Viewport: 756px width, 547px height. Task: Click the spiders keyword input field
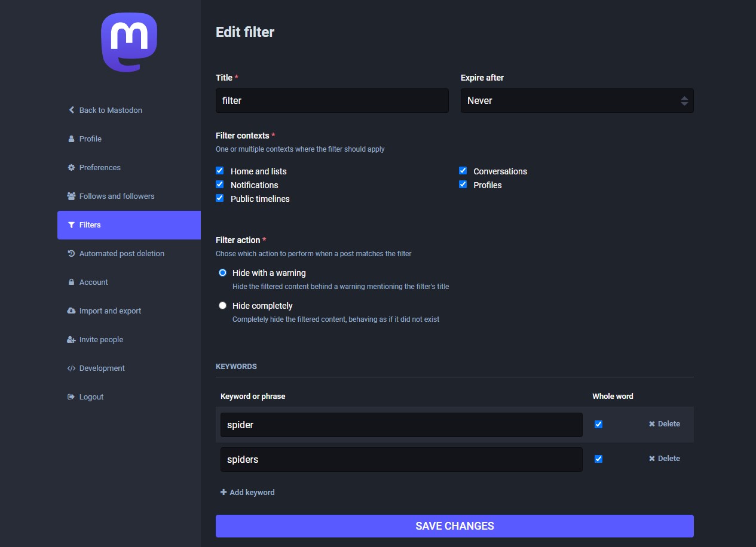coord(402,459)
